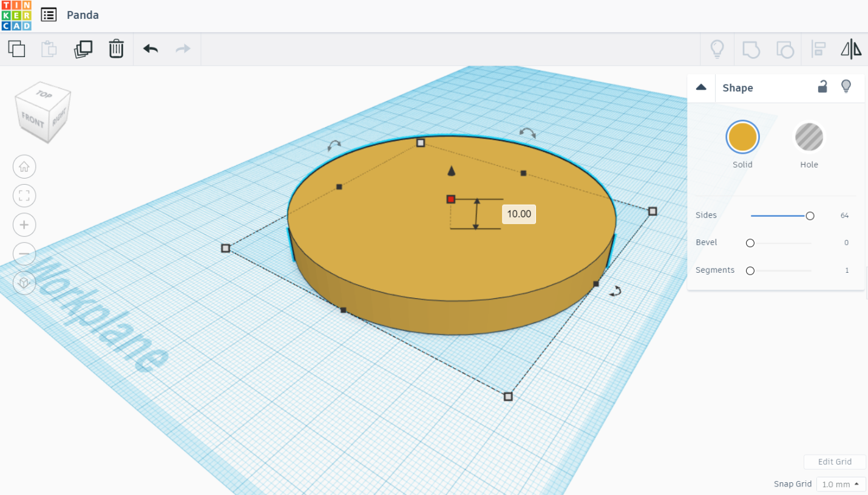Click the Bevel value 0
Image resolution: width=868 pixels, height=495 pixels.
pos(846,243)
